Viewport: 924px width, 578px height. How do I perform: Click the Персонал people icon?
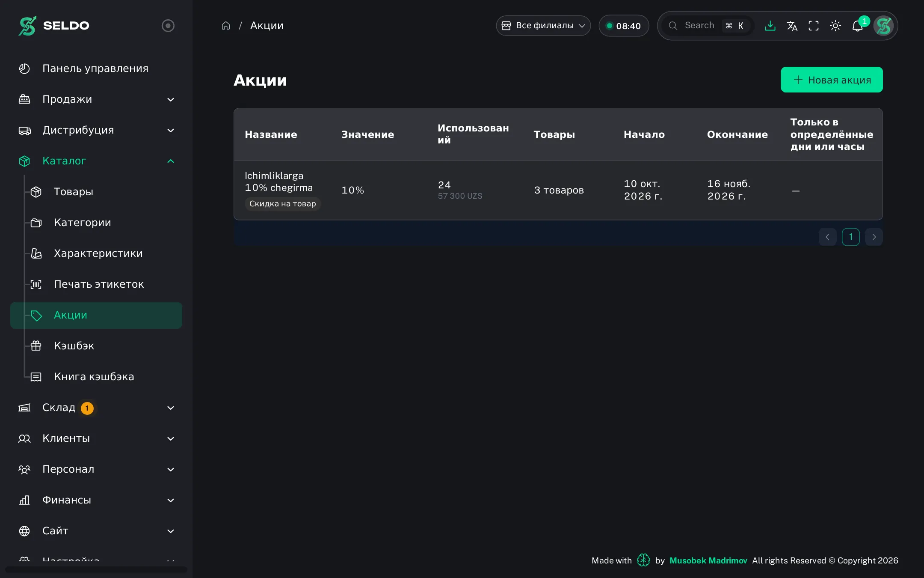pyautogui.click(x=24, y=469)
